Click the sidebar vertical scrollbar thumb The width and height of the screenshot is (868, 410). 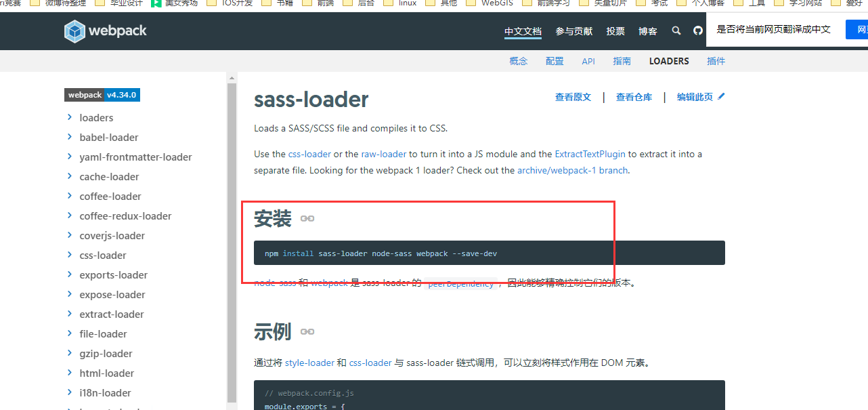pyautogui.click(x=232, y=241)
